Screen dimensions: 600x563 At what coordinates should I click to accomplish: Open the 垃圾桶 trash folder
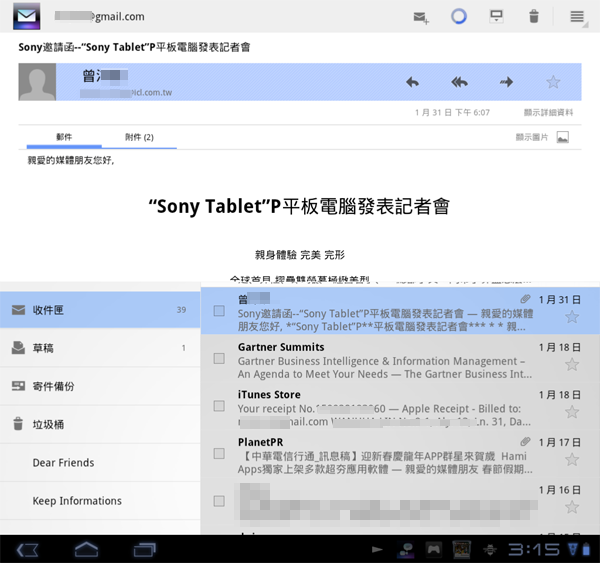pyautogui.click(x=100, y=424)
